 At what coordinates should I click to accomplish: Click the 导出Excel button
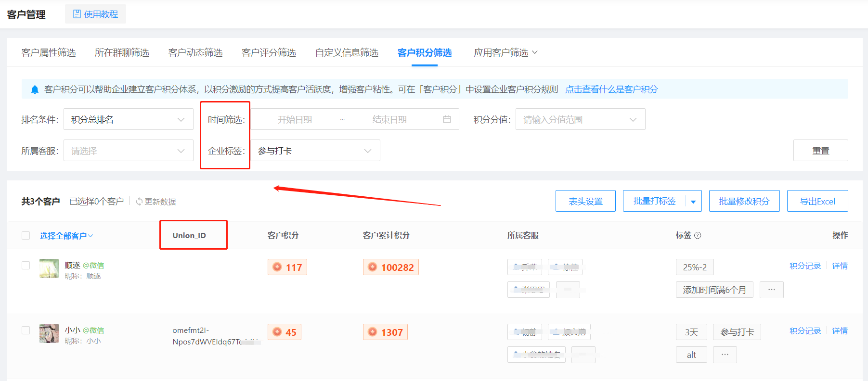[817, 201]
